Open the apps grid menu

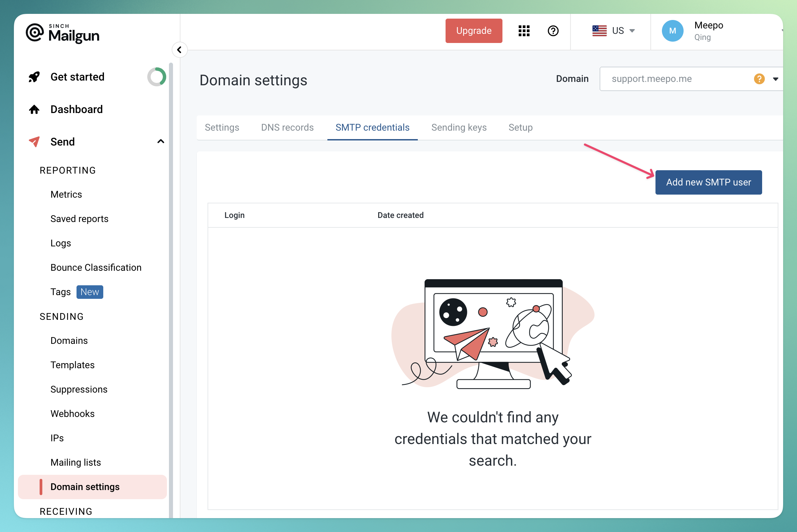(x=524, y=31)
